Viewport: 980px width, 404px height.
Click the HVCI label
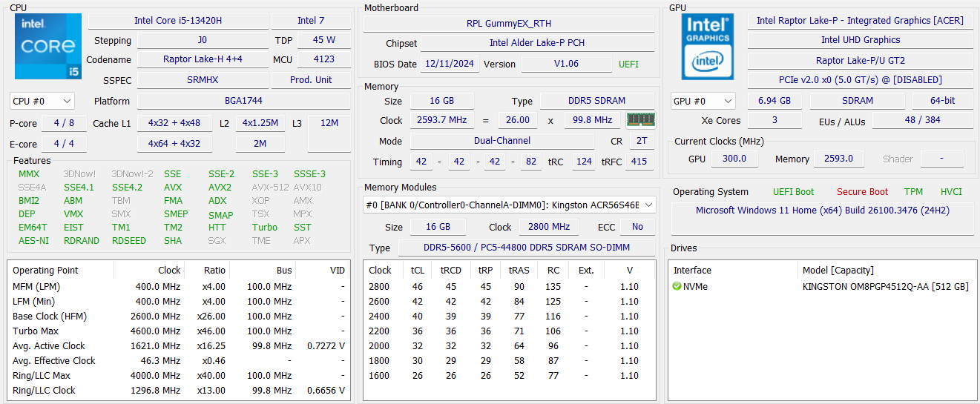(x=951, y=192)
